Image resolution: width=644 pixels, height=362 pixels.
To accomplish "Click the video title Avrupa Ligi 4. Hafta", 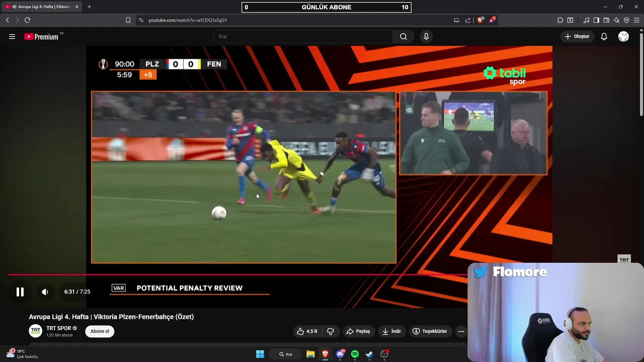I will tap(111, 317).
